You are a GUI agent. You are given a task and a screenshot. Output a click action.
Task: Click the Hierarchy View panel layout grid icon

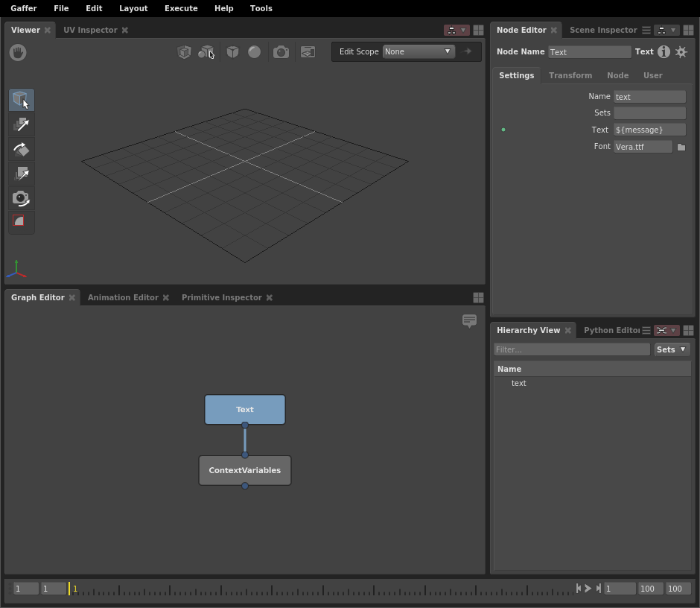(x=688, y=330)
